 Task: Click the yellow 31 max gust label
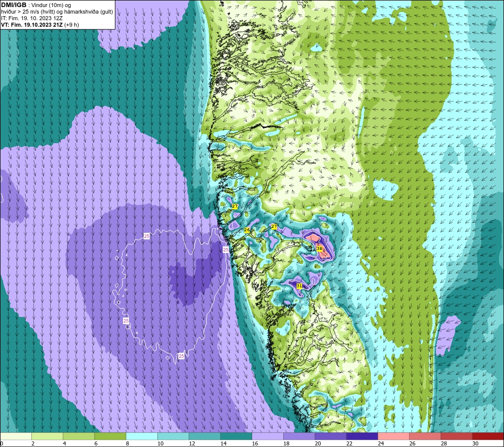pyautogui.click(x=299, y=286)
